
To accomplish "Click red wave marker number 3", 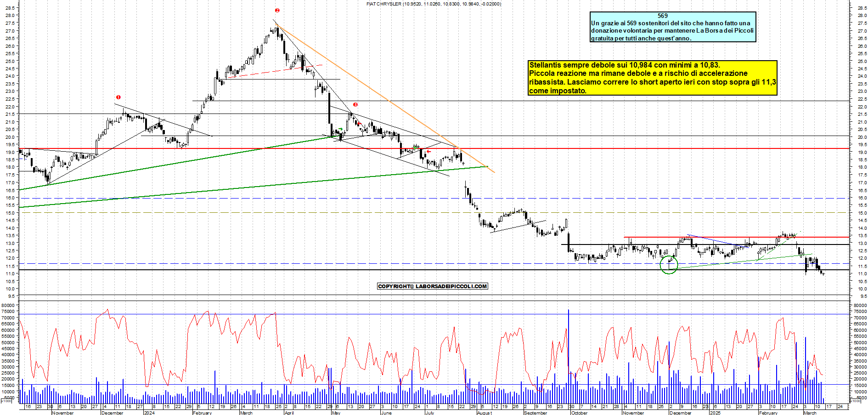I will pos(355,104).
